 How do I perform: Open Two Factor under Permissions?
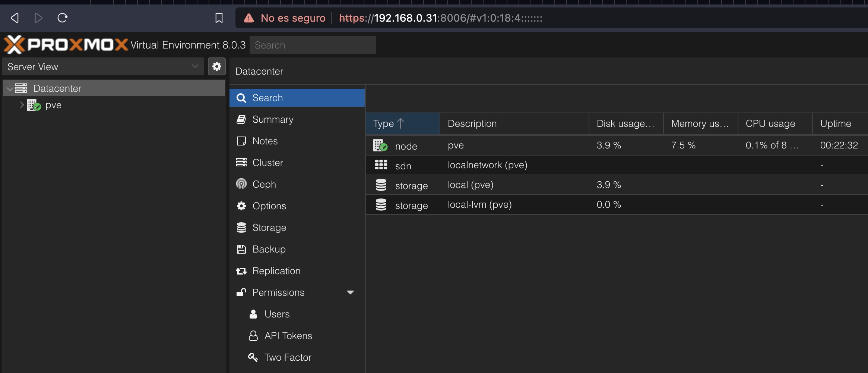[297, 357]
